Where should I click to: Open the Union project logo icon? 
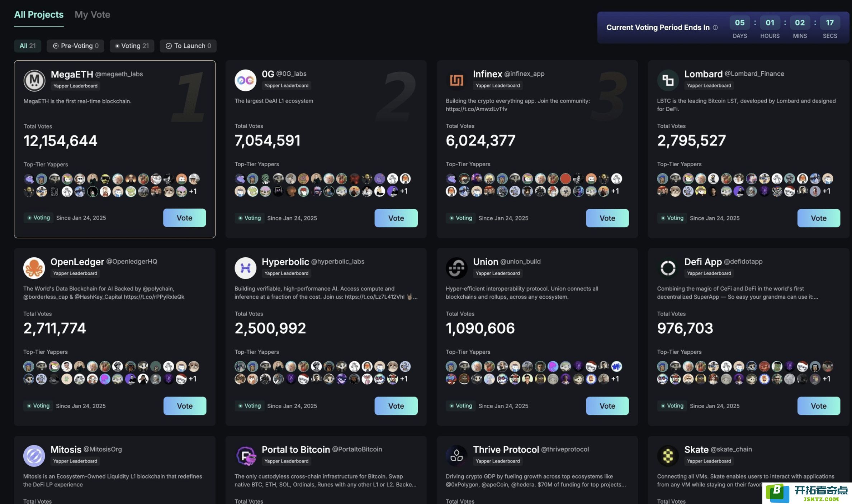click(457, 268)
